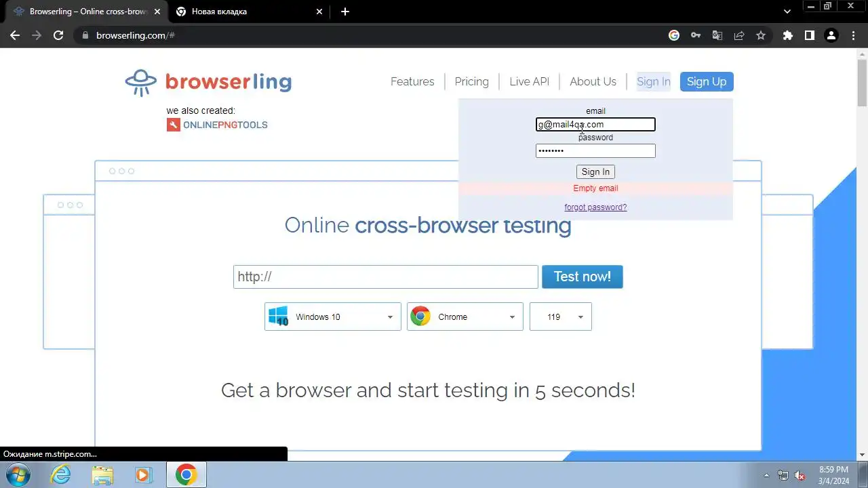Toggle the side panel icon
This screenshot has width=868, height=488.
[x=810, y=35]
